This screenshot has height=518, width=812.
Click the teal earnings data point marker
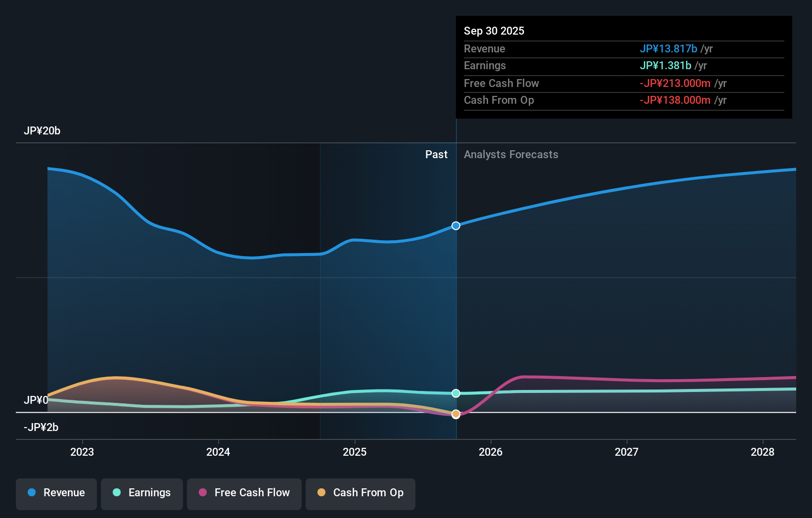(x=455, y=393)
